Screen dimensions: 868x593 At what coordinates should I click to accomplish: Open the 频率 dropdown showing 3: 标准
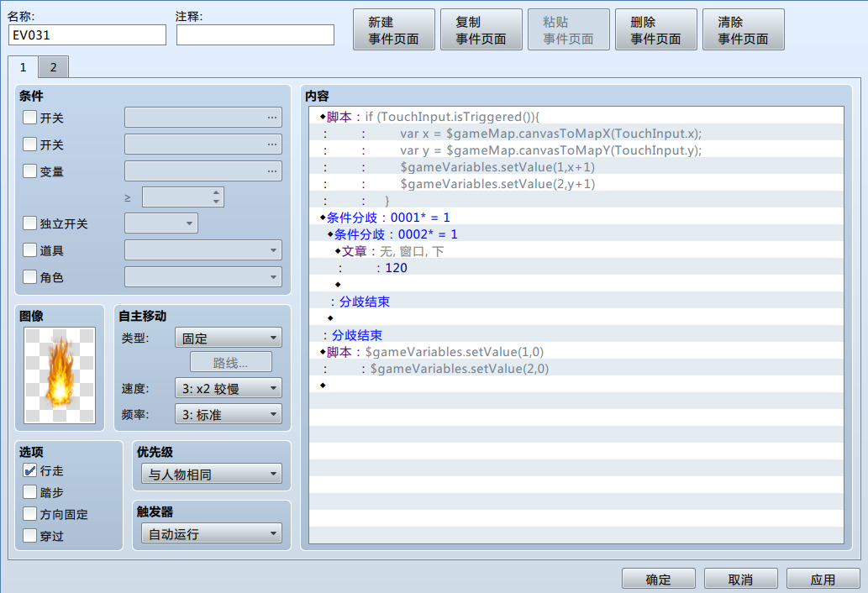(228, 414)
